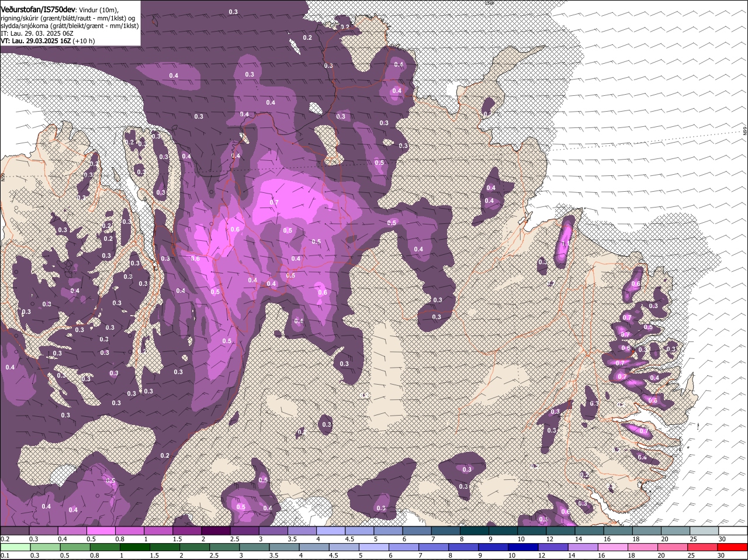Select the 'IT: Lau. 29. 03. 2025 06Z' line

(x=37, y=33)
